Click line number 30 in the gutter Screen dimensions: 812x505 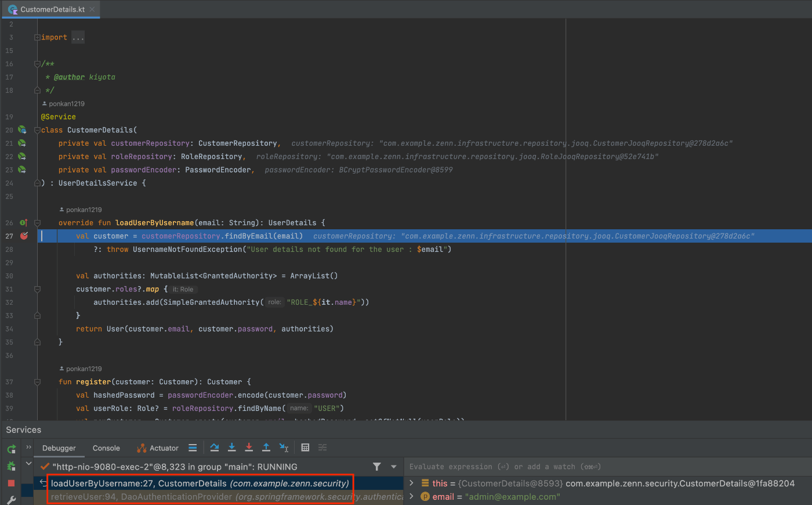9,276
